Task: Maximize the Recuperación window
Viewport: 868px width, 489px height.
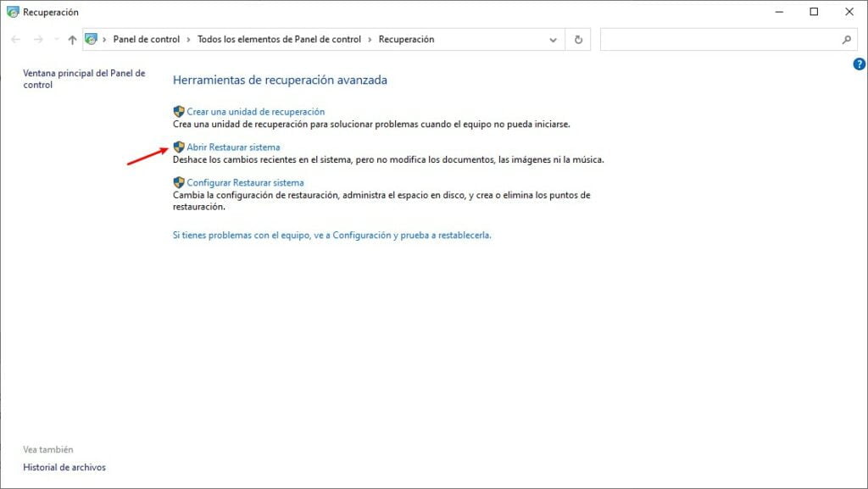Action: point(814,12)
